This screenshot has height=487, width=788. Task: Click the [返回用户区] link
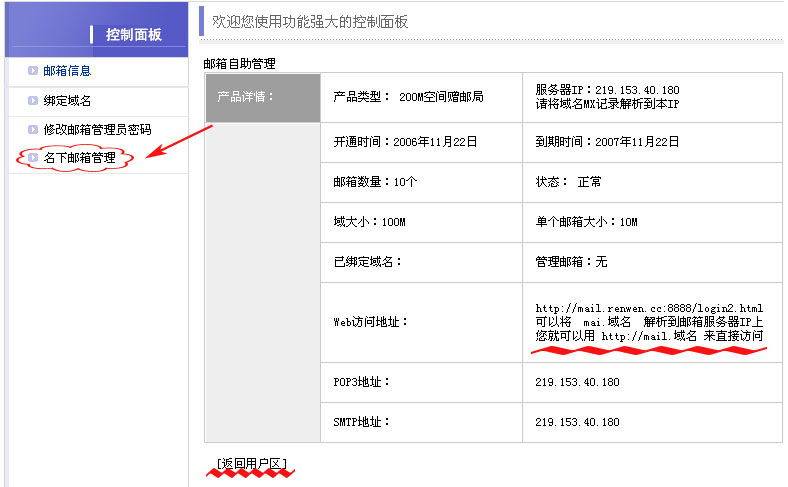(251, 463)
